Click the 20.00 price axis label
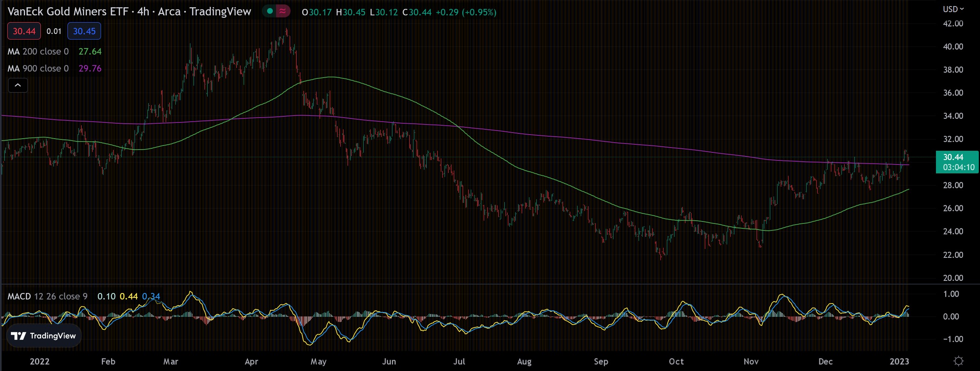Image resolution: width=980 pixels, height=371 pixels. [x=953, y=278]
